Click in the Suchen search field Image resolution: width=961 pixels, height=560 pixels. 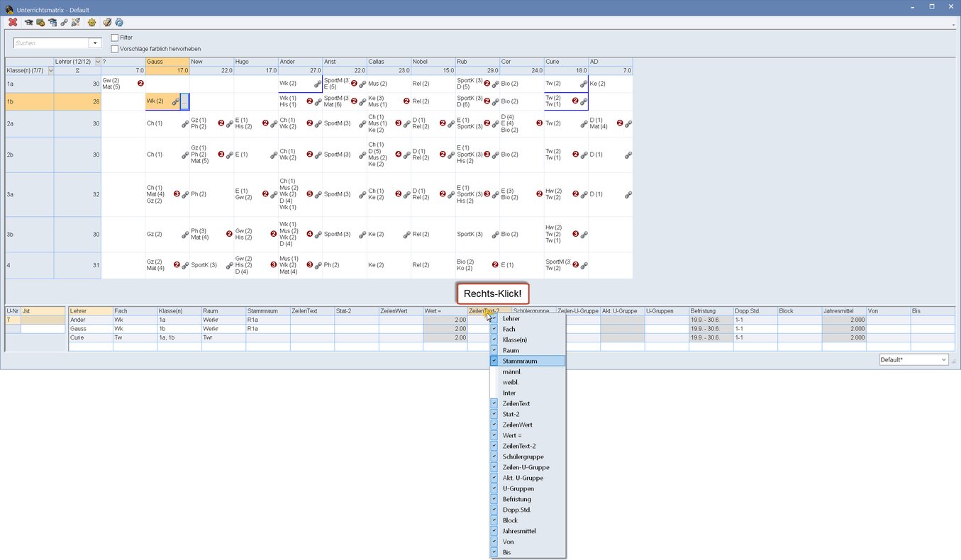[52, 43]
